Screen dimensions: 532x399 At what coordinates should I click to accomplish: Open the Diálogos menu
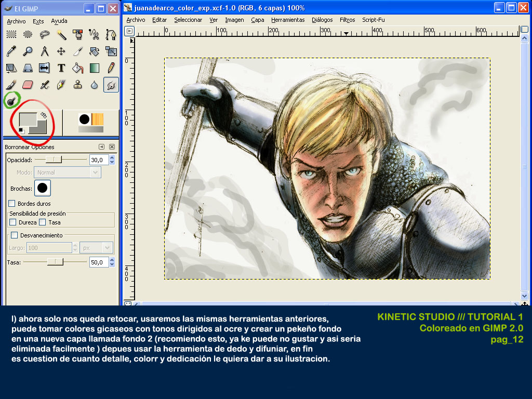[x=322, y=20]
